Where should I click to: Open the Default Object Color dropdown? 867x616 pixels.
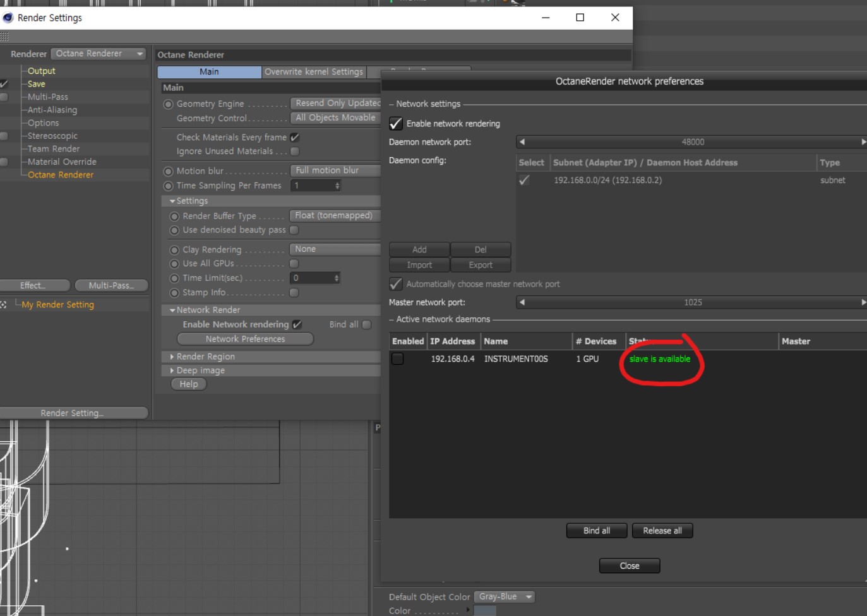[x=505, y=597]
